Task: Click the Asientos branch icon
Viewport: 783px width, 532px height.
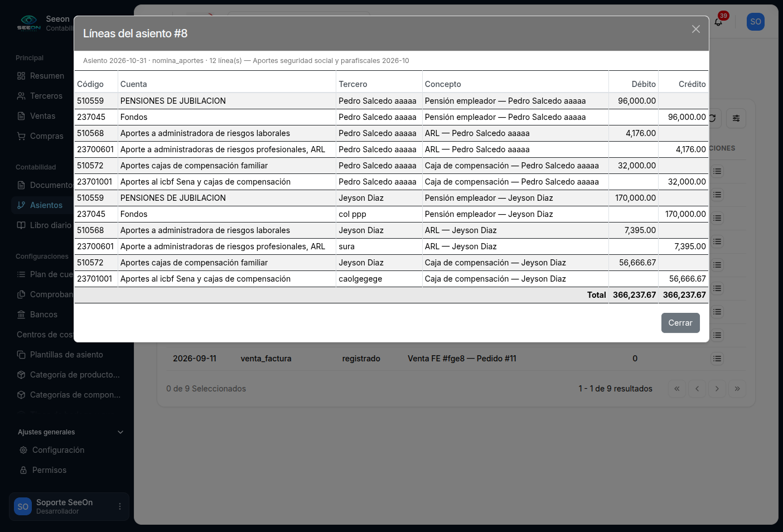Action: point(21,205)
